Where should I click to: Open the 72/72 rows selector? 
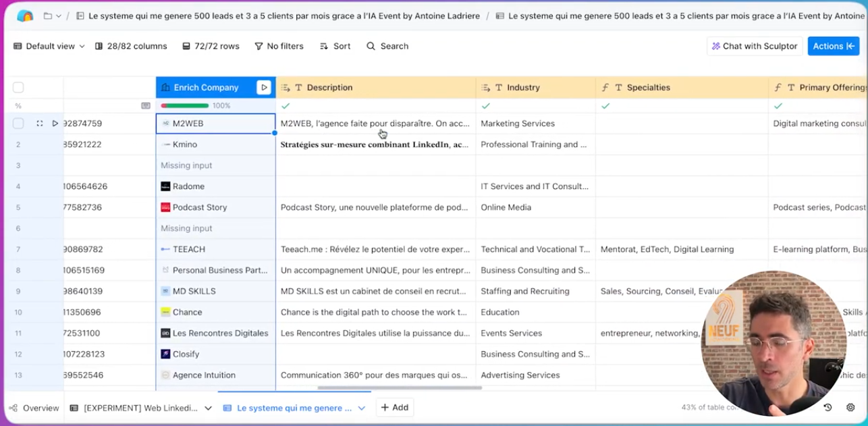[x=211, y=46]
